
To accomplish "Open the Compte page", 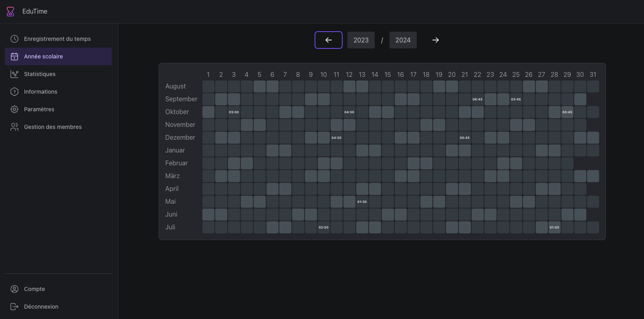I will 58,289.
